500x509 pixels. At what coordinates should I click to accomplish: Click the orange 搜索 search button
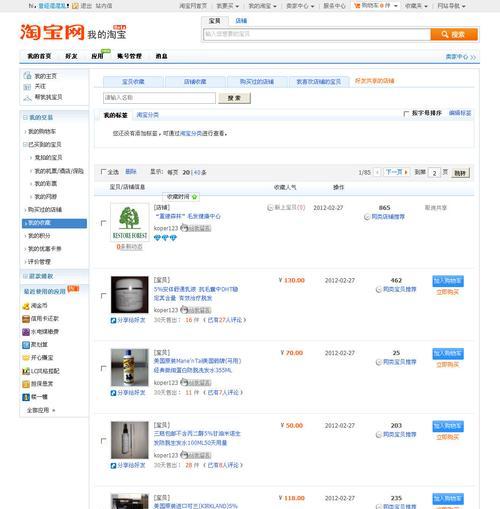[x=454, y=34]
